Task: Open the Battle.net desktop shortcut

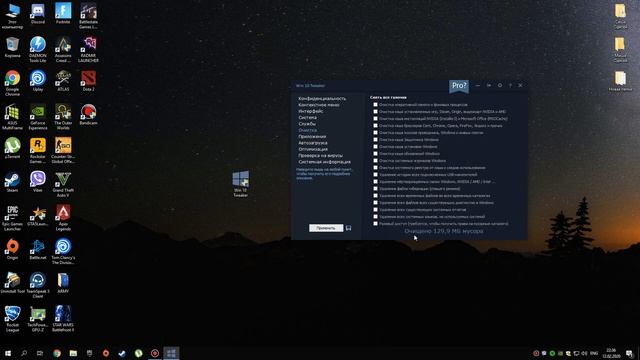Action: 38,249
